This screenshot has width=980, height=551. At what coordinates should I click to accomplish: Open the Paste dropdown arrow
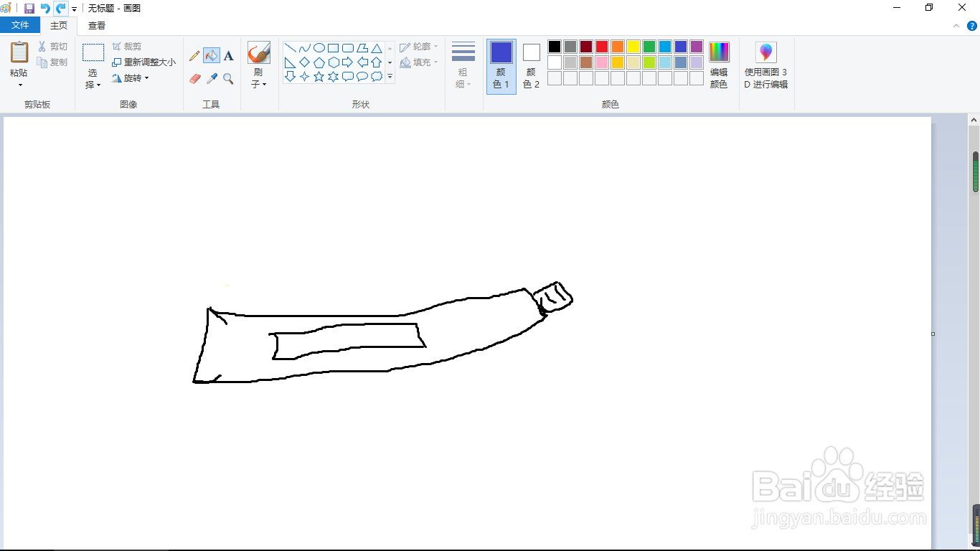click(19, 85)
